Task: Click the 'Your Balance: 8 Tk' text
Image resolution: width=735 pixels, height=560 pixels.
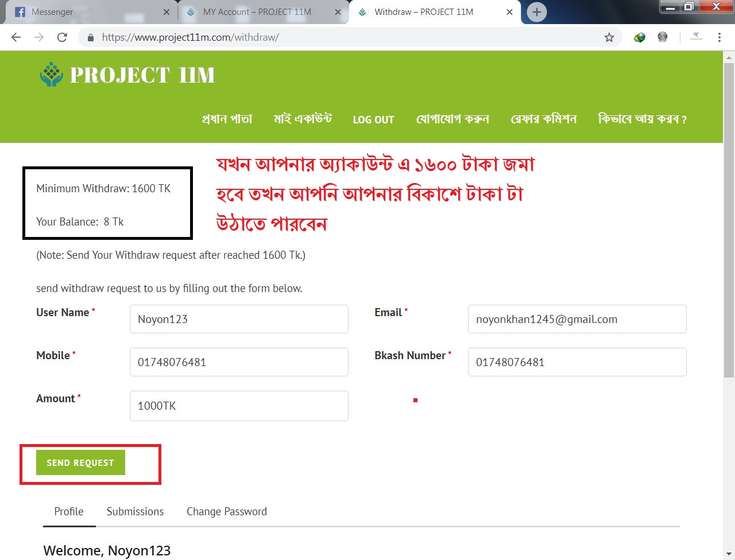Action: 80,221
